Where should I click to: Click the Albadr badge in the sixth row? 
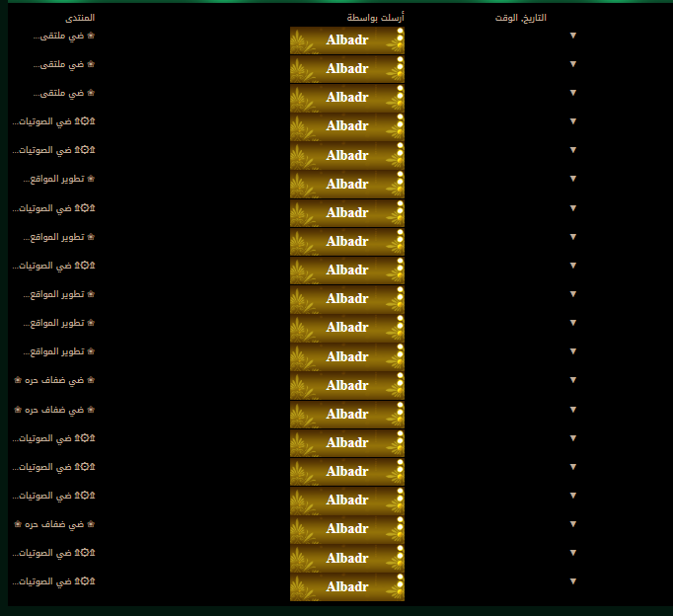[346, 184]
